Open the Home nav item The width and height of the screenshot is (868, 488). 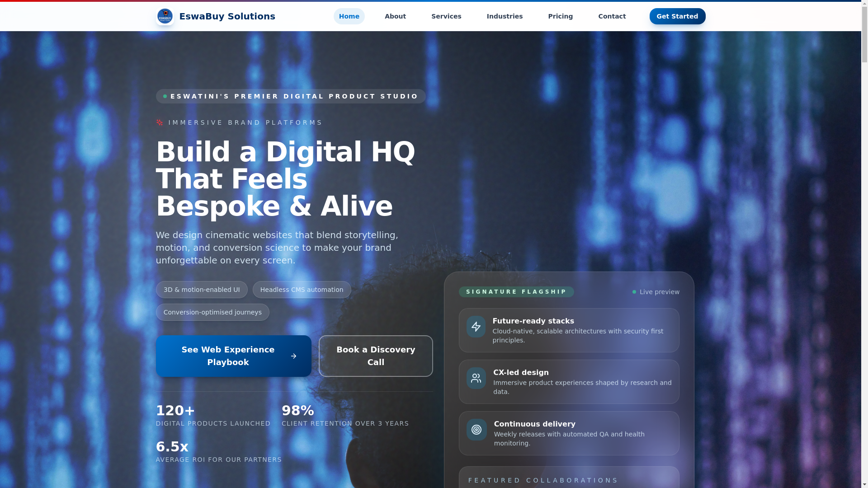pos(349,16)
